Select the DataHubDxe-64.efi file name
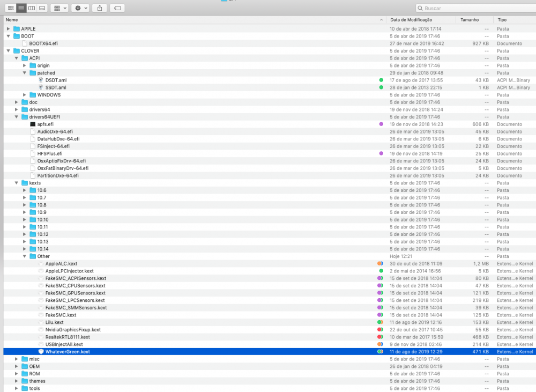The image size is (536, 392). coord(58,139)
